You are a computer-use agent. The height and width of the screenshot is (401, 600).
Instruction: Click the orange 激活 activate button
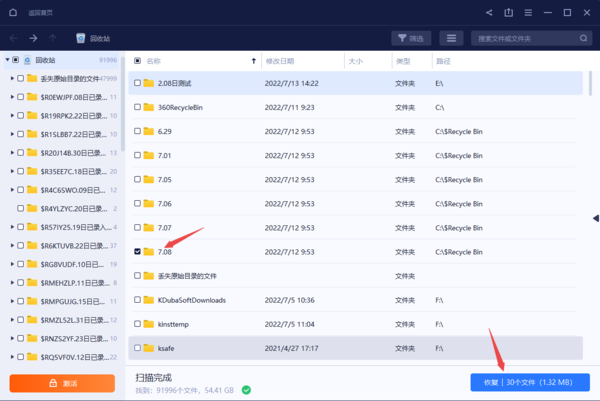[x=62, y=382]
